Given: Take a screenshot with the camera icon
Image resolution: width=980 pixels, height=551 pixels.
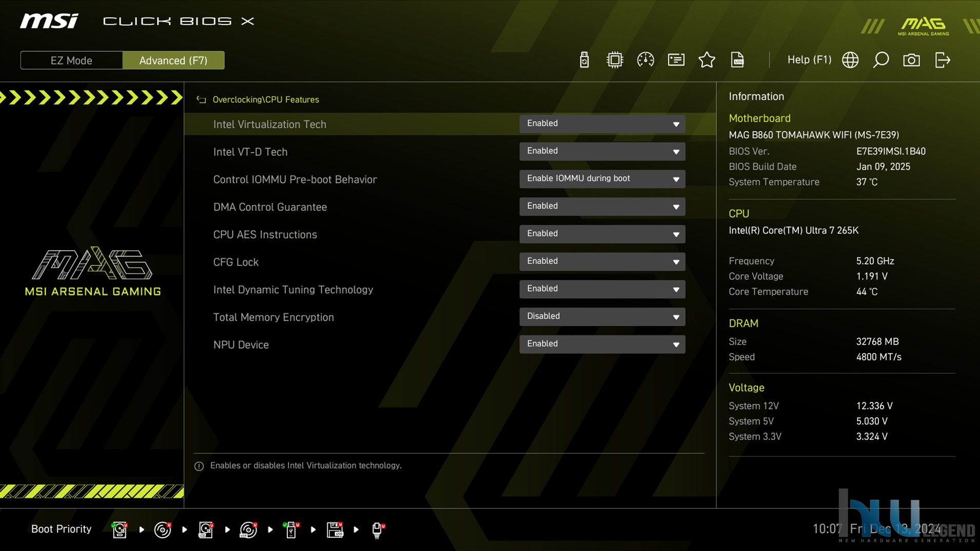Looking at the screenshot, I should tap(911, 60).
